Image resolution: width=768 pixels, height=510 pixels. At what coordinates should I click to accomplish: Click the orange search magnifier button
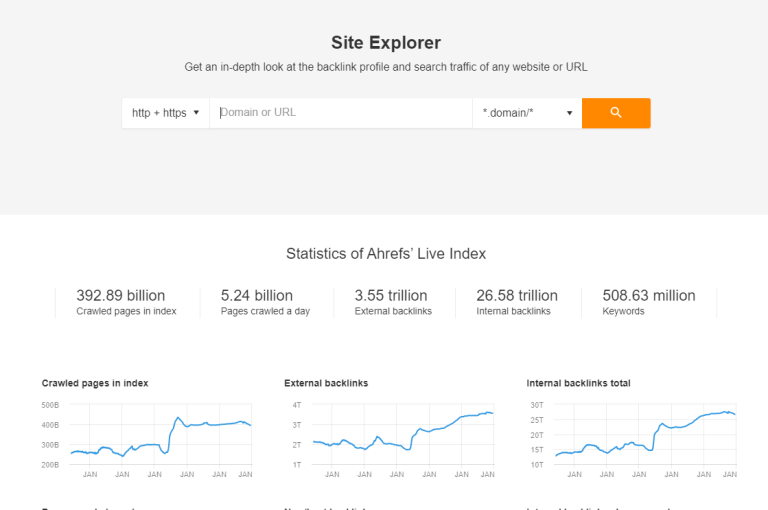(616, 113)
